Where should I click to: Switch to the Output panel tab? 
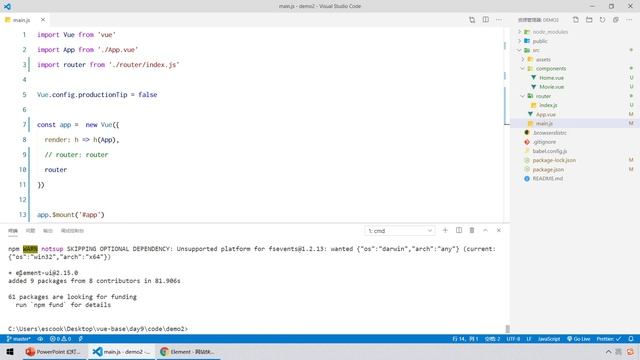coord(48,231)
